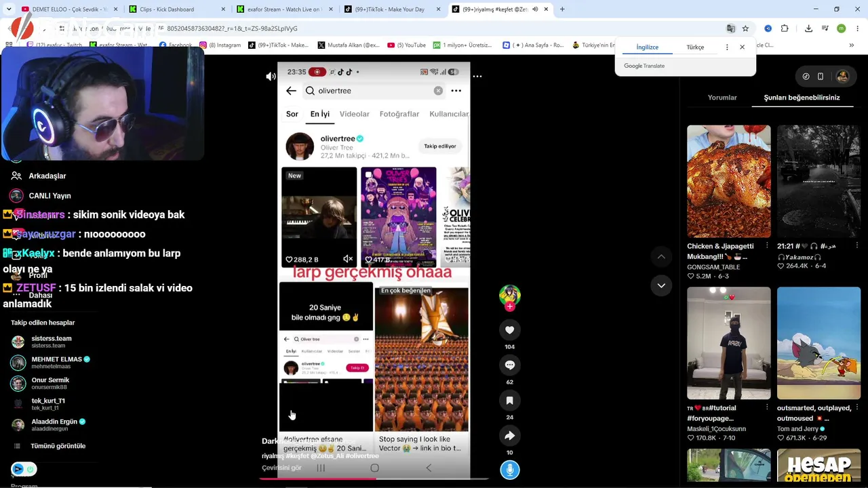868x488 pixels.
Task: Click the Google Translate icon in address bar
Action: pos(730,28)
